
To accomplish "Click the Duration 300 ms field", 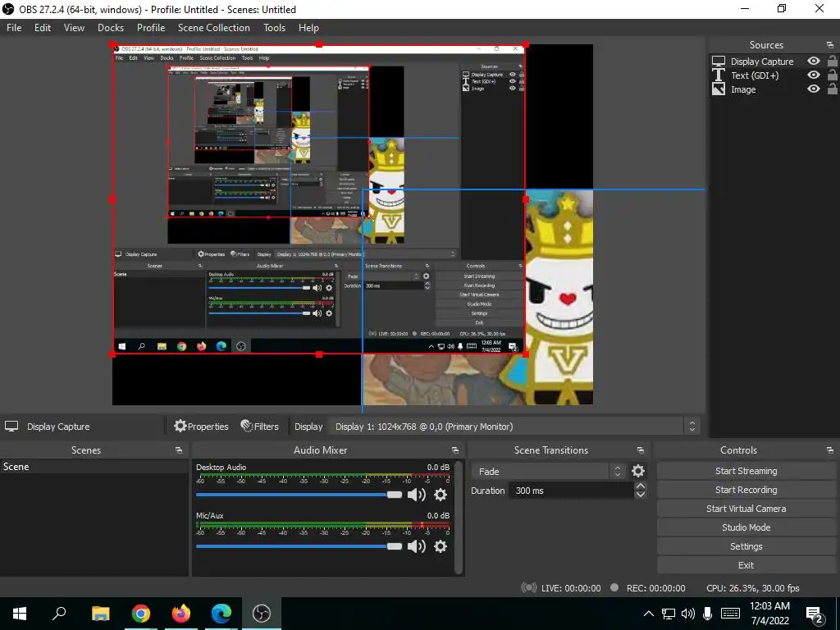I will (x=571, y=491).
